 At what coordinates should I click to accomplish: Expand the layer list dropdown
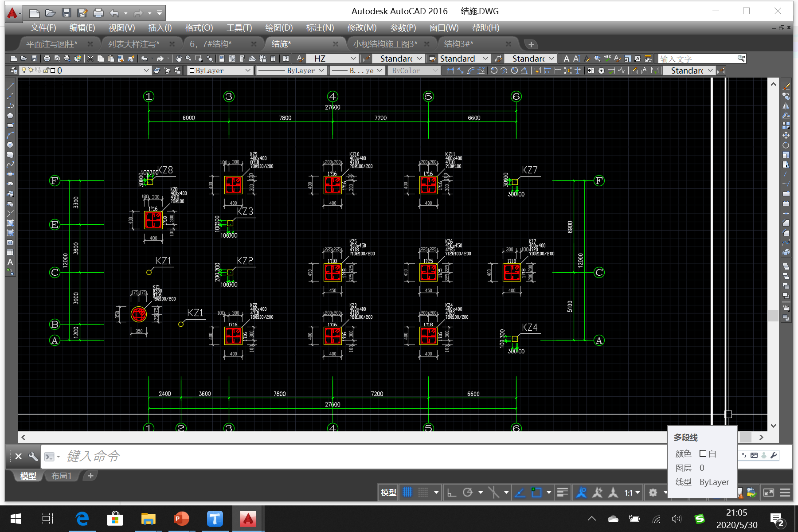point(146,70)
